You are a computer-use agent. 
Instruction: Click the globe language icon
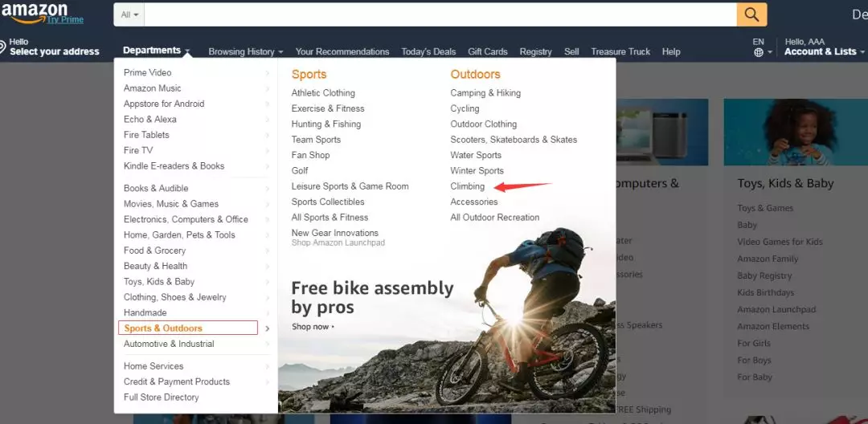click(759, 52)
